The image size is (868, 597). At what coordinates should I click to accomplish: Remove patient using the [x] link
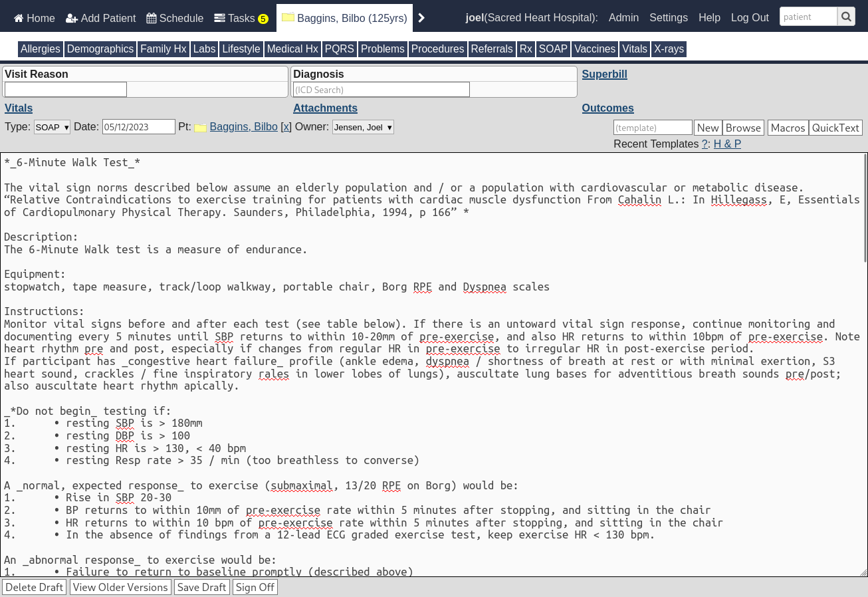tap(286, 127)
